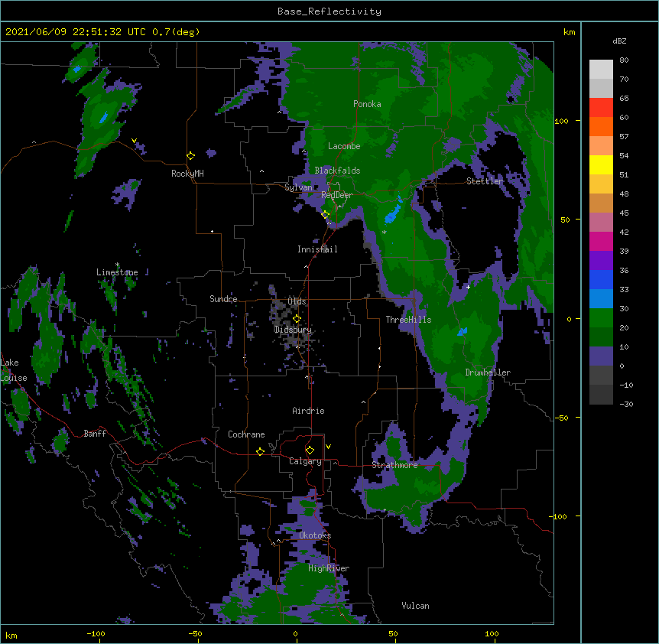
Task: Click the blue swatch at 36 dBZ
Action: 601,279
